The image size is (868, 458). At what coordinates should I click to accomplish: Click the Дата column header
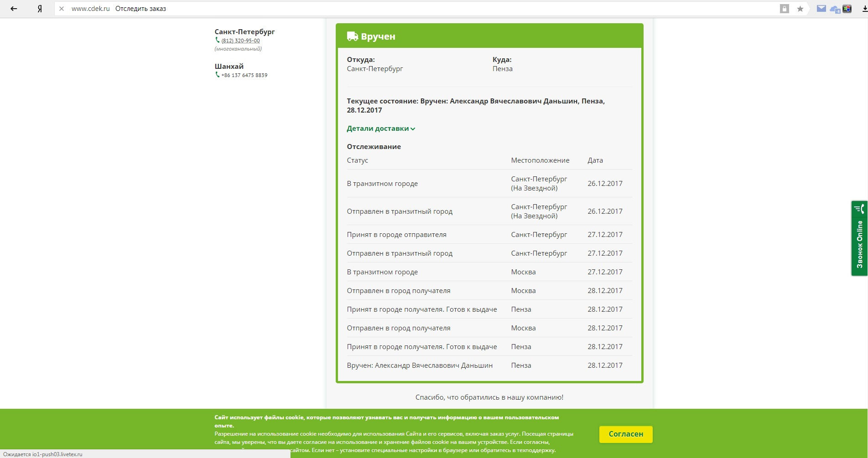(x=595, y=160)
